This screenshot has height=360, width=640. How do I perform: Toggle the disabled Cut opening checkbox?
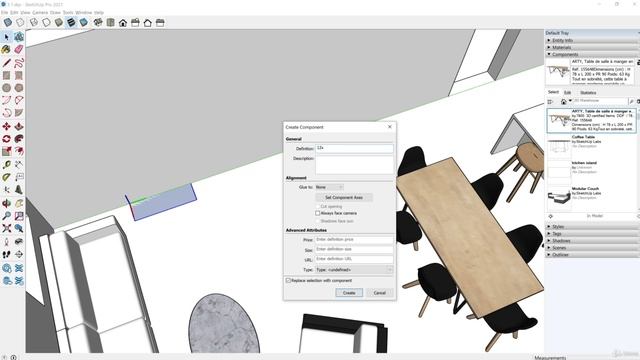click(x=318, y=207)
